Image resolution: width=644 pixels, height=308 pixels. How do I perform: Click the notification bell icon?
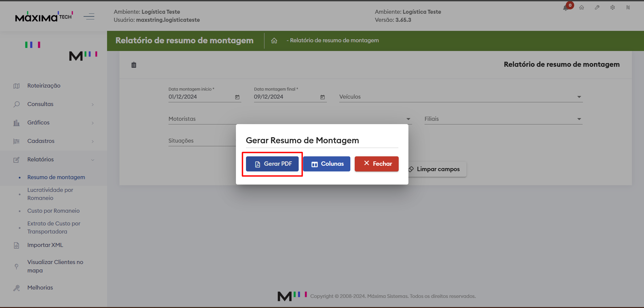[x=566, y=8]
